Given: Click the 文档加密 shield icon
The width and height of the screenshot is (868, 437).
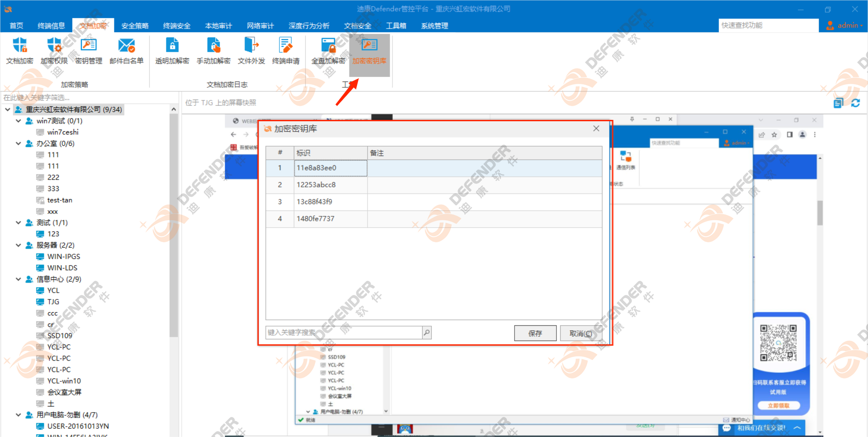Looking at the screenshot, I should pos(19,46).
